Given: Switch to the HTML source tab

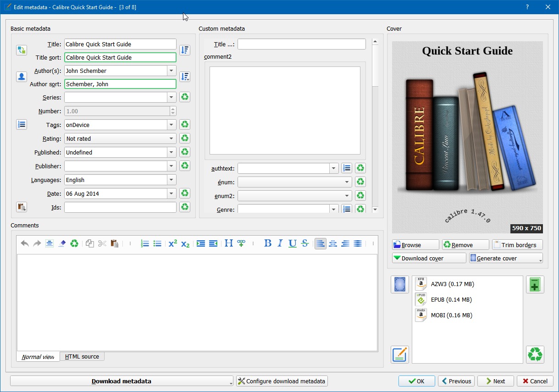Looking at the screenshot, I should pos(82,356).
